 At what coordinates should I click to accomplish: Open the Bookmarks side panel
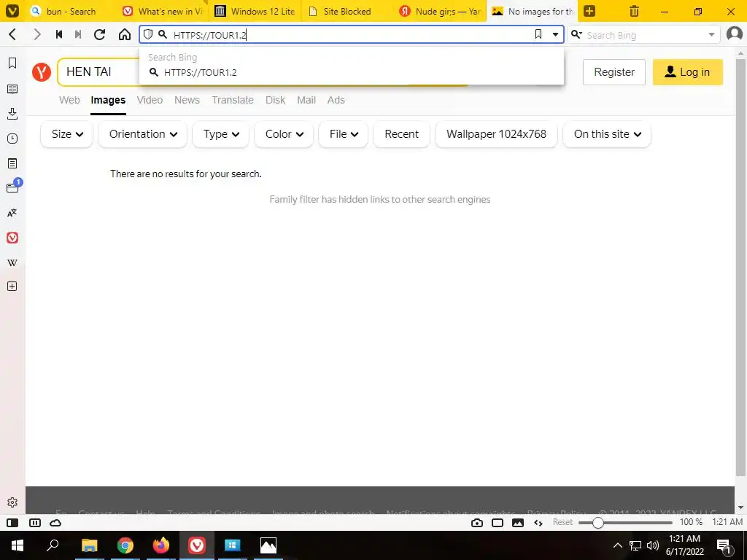12,63
